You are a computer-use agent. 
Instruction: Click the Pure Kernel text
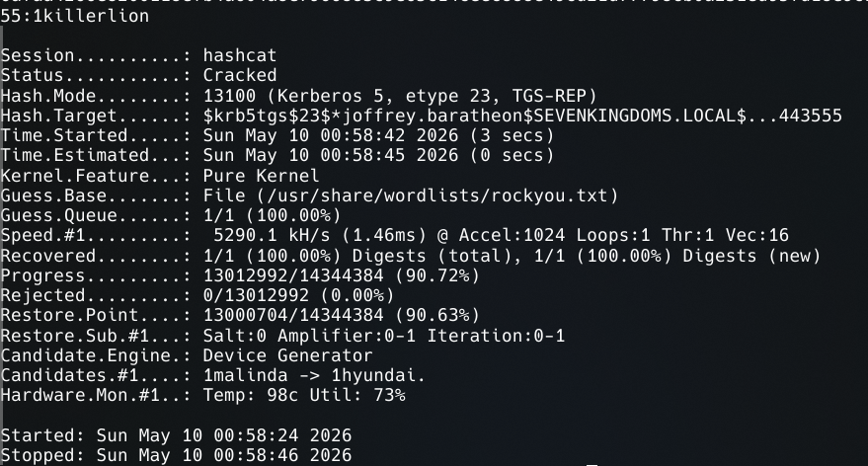[262, 176]
